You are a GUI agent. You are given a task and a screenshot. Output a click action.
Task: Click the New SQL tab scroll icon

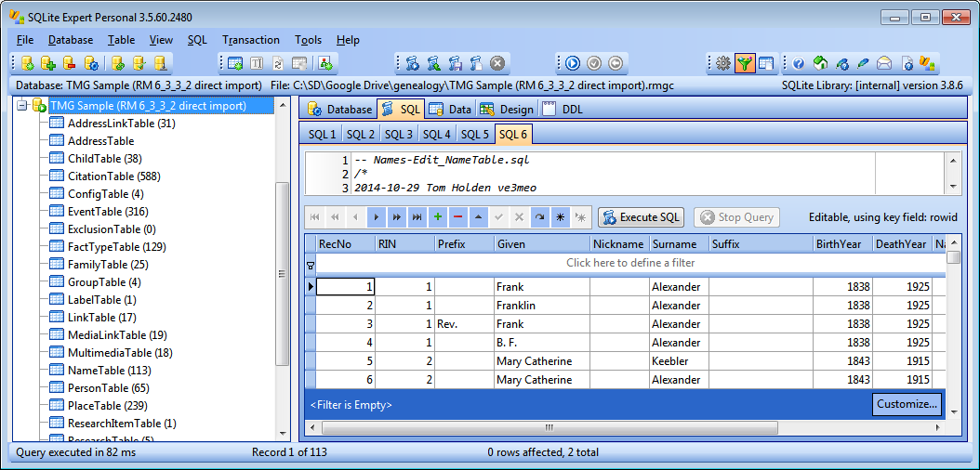pyautogui.click(x=413, y=63)
